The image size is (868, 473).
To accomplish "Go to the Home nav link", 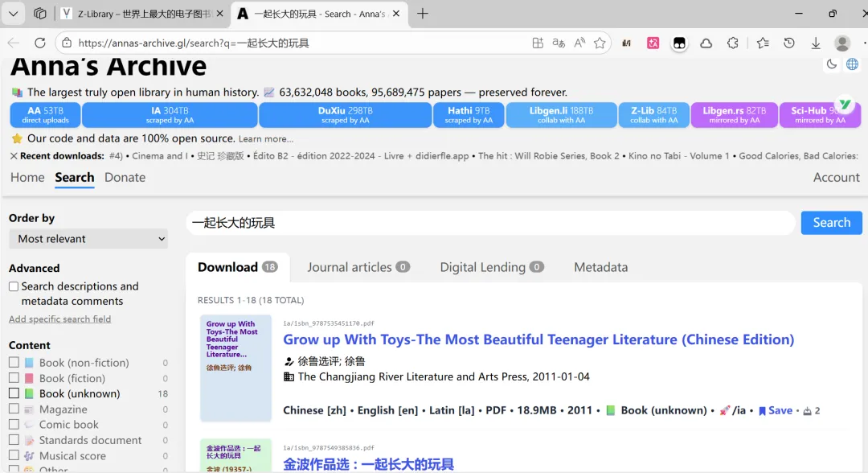I will [x=27, y=177].
